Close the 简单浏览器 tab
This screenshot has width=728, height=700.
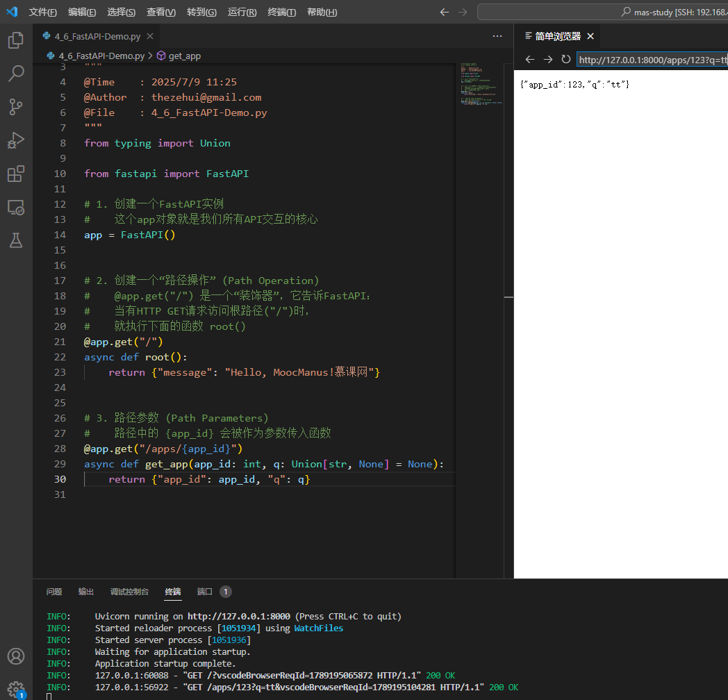[590, 36]
